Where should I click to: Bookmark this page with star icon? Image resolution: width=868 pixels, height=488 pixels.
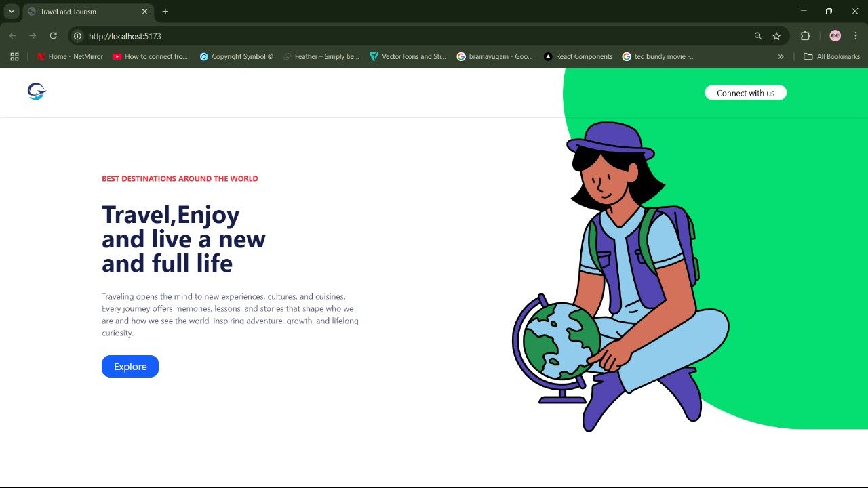coord(776,36)
